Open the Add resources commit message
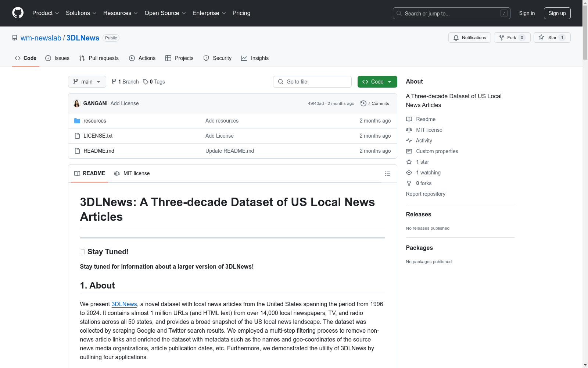Image resolution: width=588 pixels, height=368 pixels. click(222, 121)
